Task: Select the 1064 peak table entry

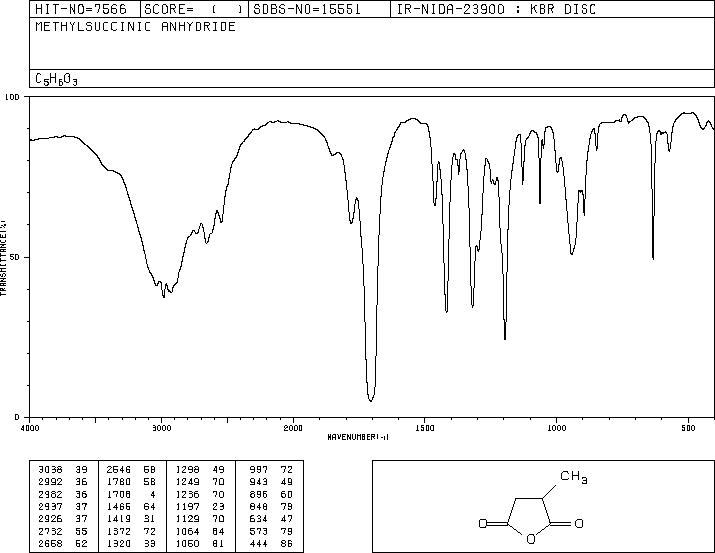Action: (x=187, y=531)
